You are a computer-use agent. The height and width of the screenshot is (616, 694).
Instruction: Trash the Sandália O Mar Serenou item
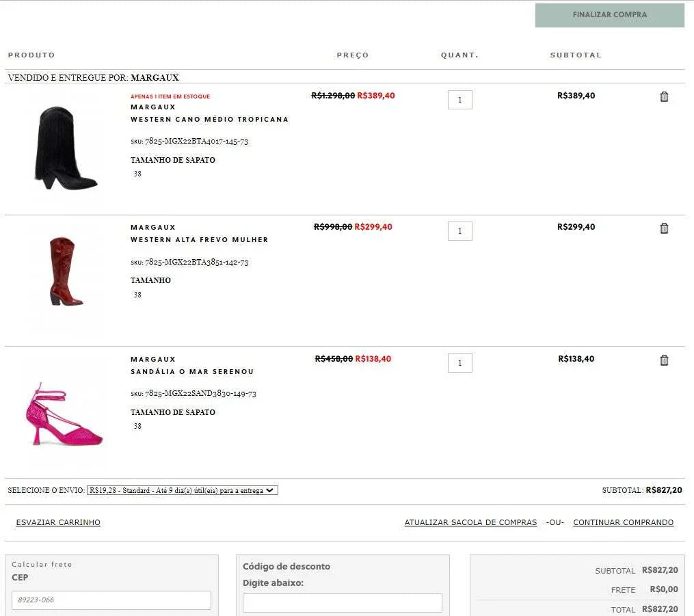[664, 360]
